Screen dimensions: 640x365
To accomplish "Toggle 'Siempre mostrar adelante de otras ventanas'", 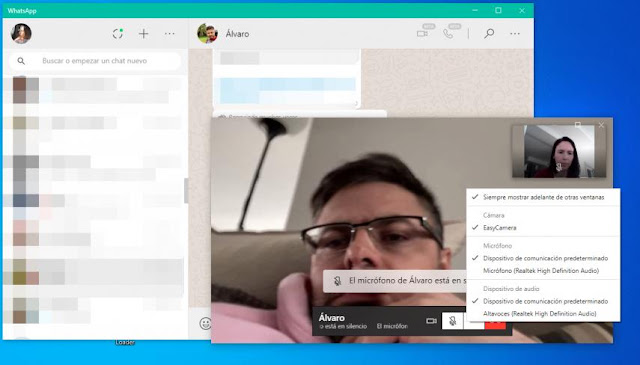I will pos(543,197).
